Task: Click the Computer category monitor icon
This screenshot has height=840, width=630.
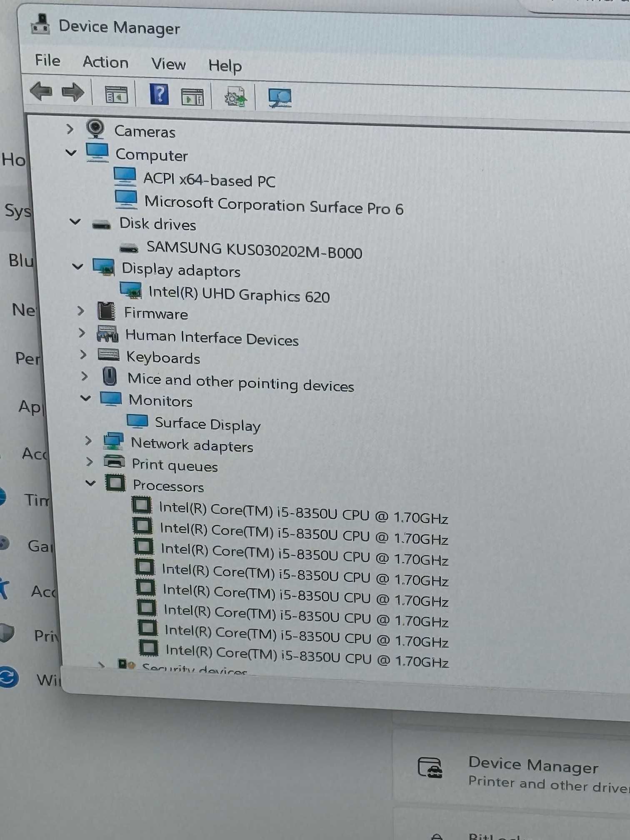Action: coord(97,152)
